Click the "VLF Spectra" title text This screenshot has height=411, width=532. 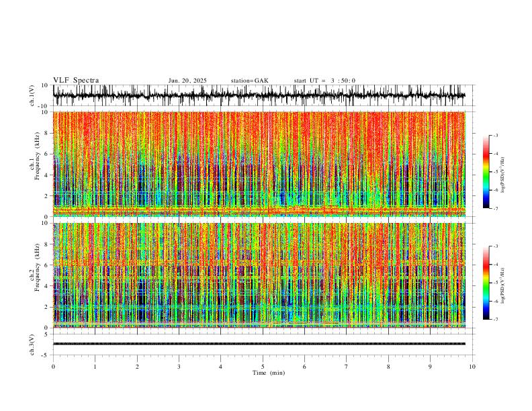coord(76,81)
